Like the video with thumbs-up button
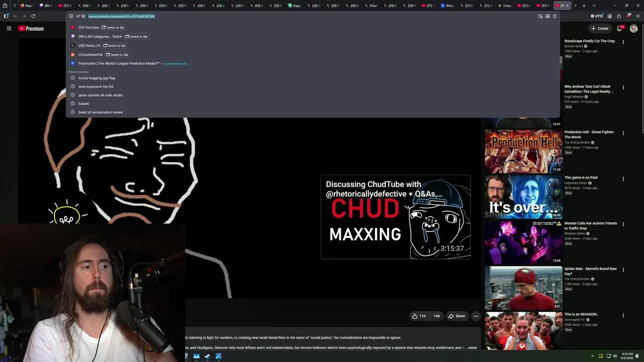The height and width of the screenshot is (362, 644). 419,316
